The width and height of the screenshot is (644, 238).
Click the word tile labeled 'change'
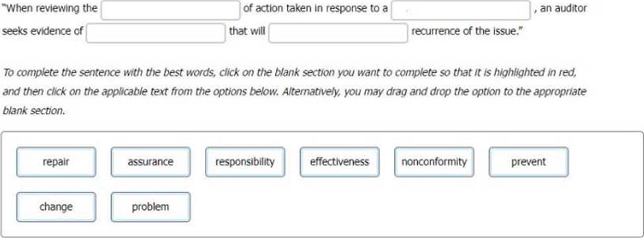pos(56,207)
